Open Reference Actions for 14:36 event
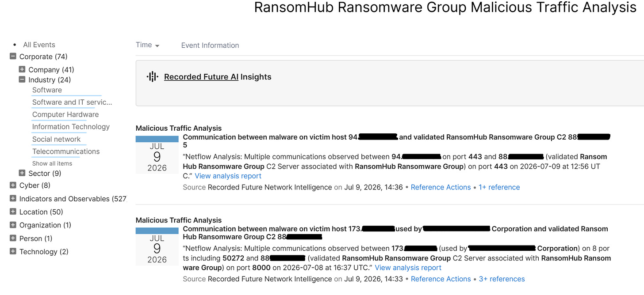The height and width of the screenshot is (295, 644). click(441, 187)
